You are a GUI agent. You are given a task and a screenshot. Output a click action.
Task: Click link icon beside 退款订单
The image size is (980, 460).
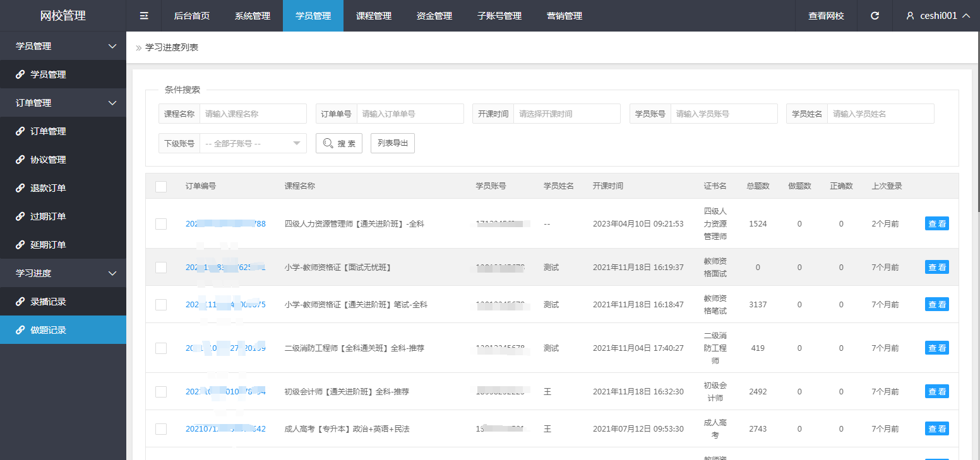click(x=20, y=188)
